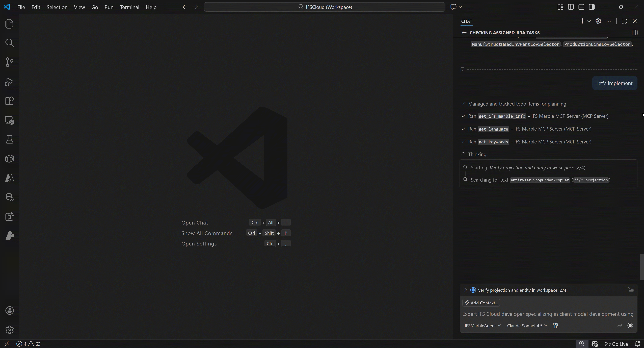
Task: Open the Go menu
Action: click(94, 7)
